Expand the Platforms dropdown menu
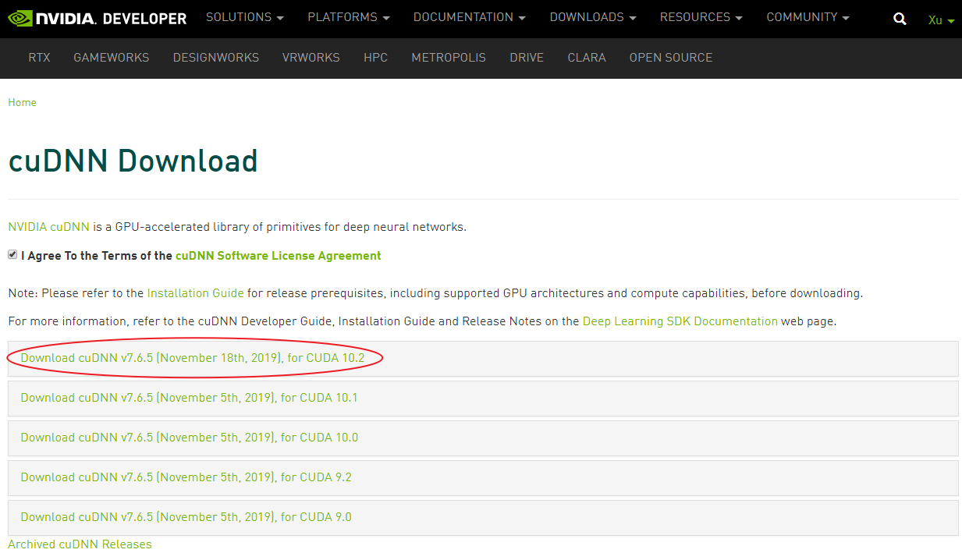The height and width of the screenshot is (560, 962). click(348, 17)
